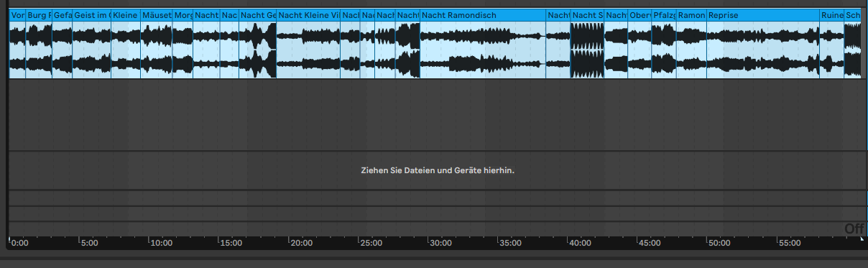Click the waveform of Nacht Ramondisch clip

[483, 50]
